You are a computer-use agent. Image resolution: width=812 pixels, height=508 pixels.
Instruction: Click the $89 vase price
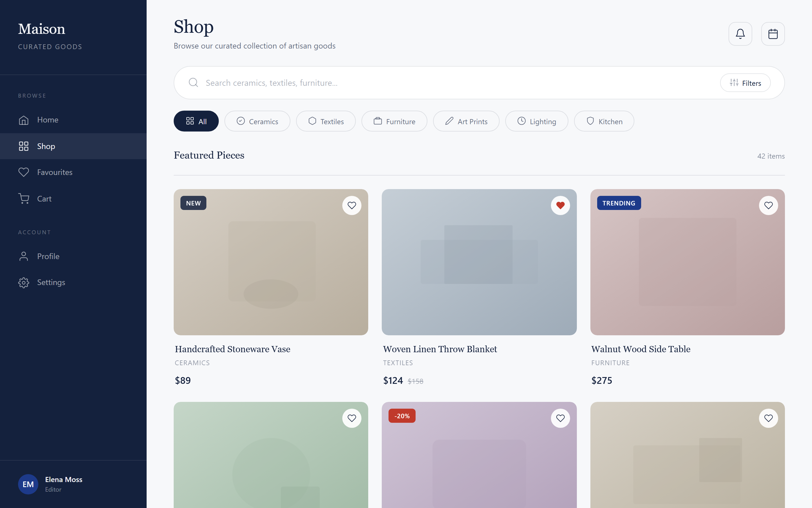[183, 380]
